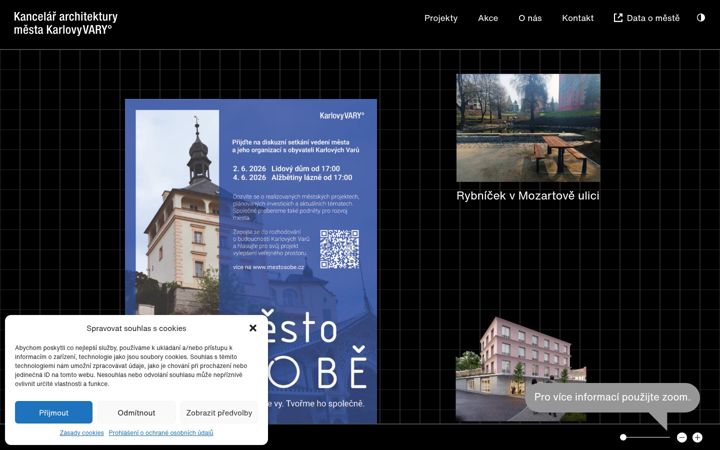This screenshot has width=720, height=450.
Task: Click the QR code on the poster
Action: [339, 249]
